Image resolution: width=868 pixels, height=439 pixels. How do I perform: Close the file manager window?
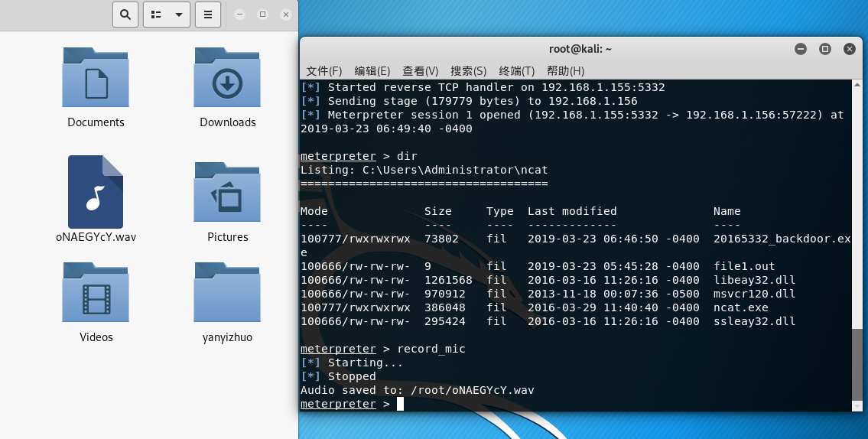click(286, 15)
